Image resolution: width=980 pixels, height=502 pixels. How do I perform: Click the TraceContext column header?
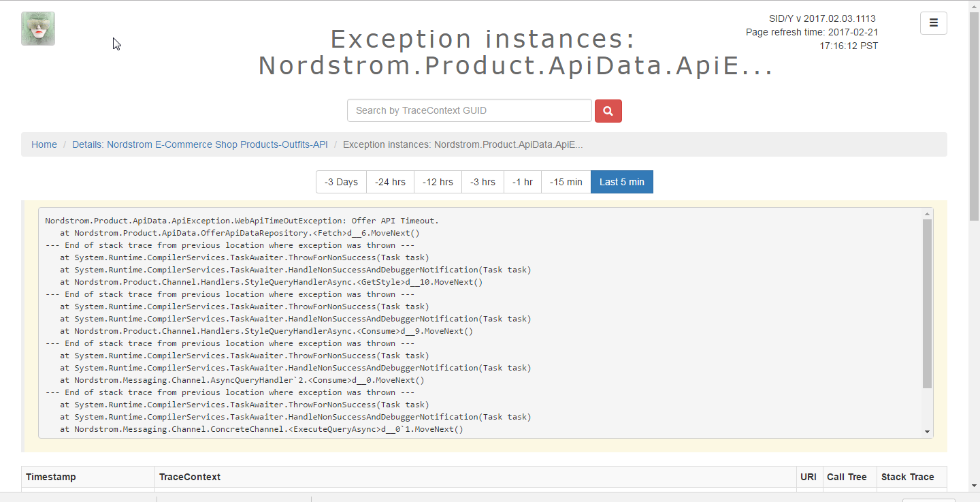476,477
